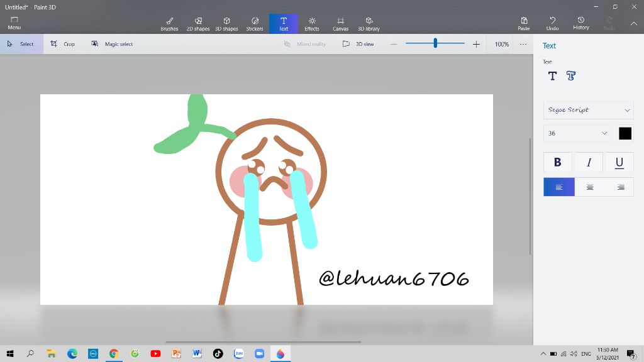Open File Explorer from taskbar
The width and height of the screenshot is (644, 362).
click(x=51, y=353)
